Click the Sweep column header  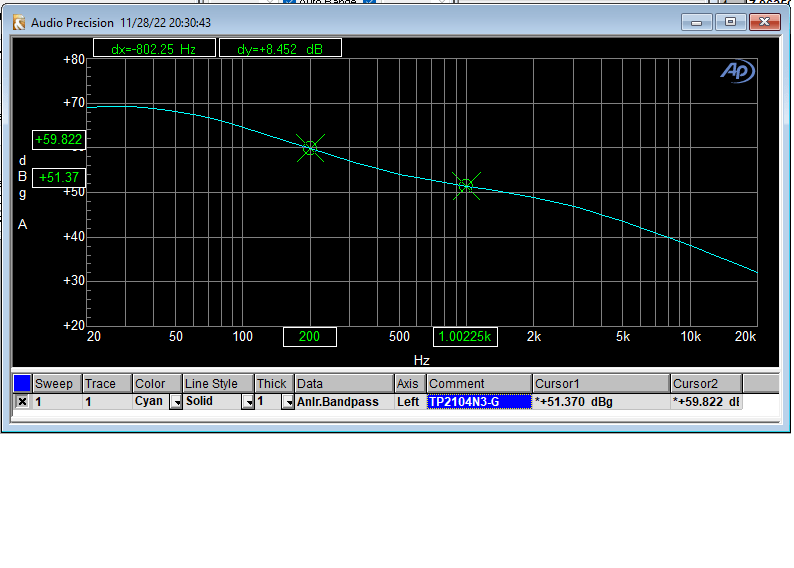[x=57, y=384]
